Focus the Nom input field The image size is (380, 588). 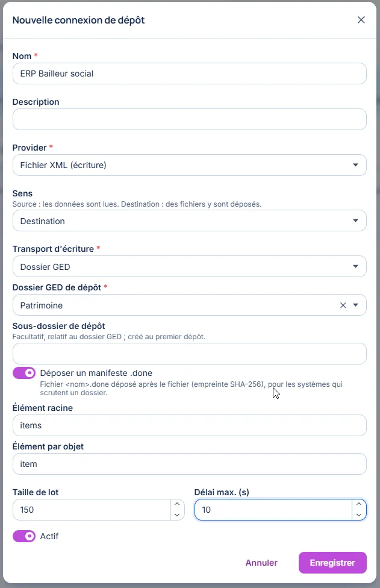pos(190,73)
